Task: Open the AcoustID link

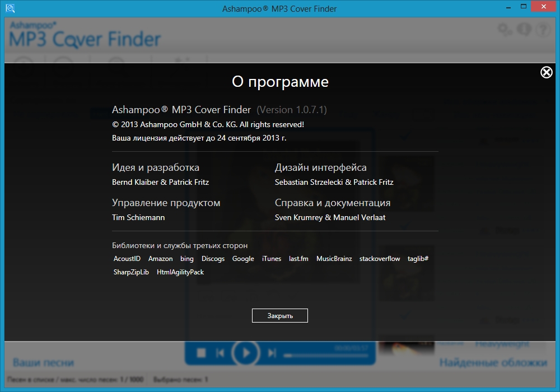Action: (x=127, y=259)
